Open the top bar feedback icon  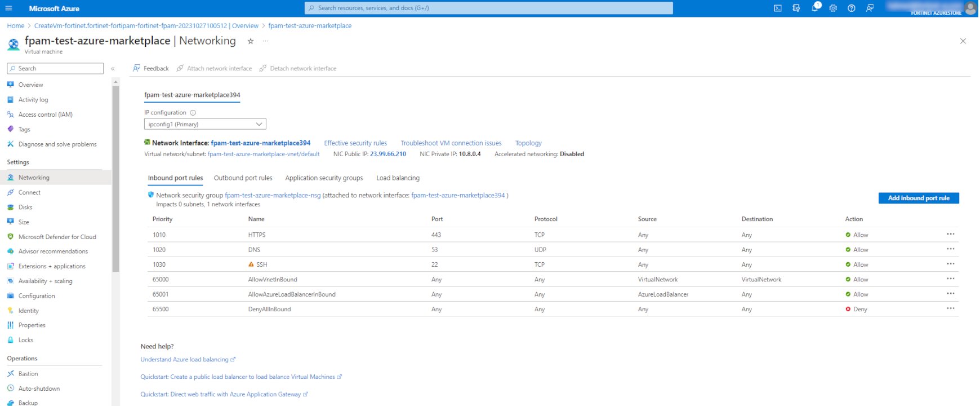pyautogui.click(x=870, y=8)
